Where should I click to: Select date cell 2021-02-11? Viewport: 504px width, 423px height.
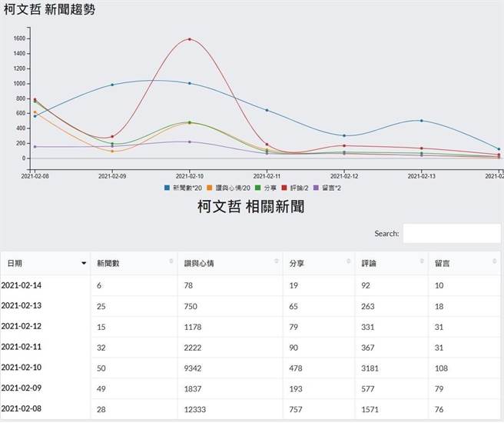click(22, 347)
